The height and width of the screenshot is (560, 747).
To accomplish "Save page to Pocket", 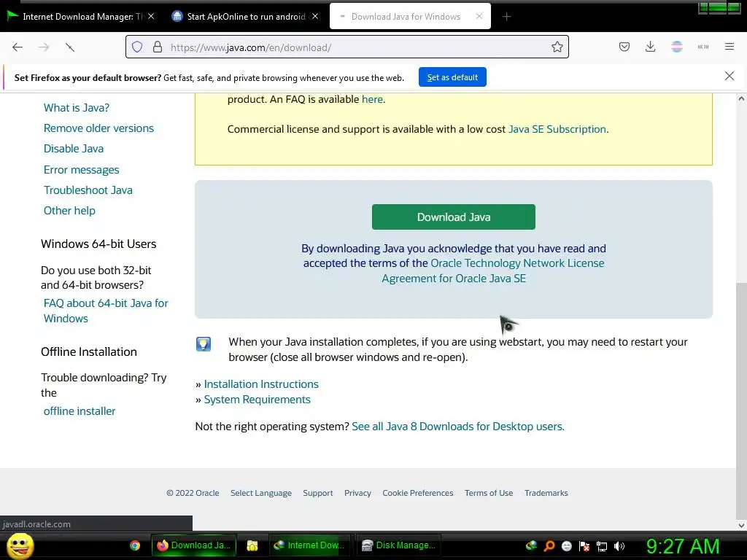I will (x=624, y=47).
